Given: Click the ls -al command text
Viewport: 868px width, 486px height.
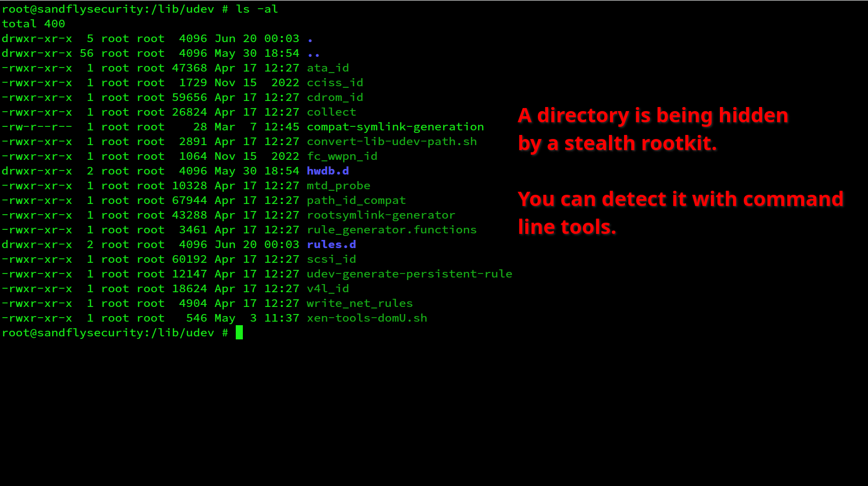Looking at the screenshot, I should click(x=256, y=9).
